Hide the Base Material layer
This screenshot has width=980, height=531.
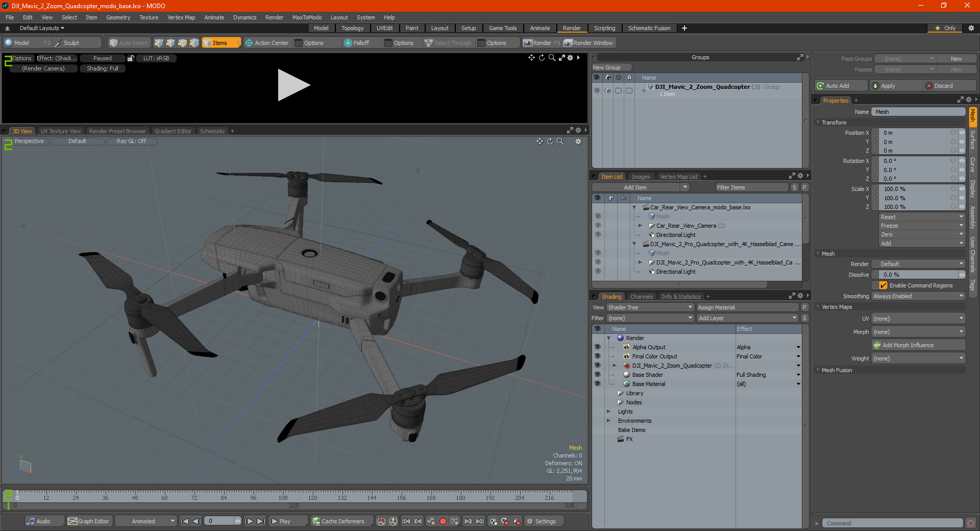coord(597,384)
